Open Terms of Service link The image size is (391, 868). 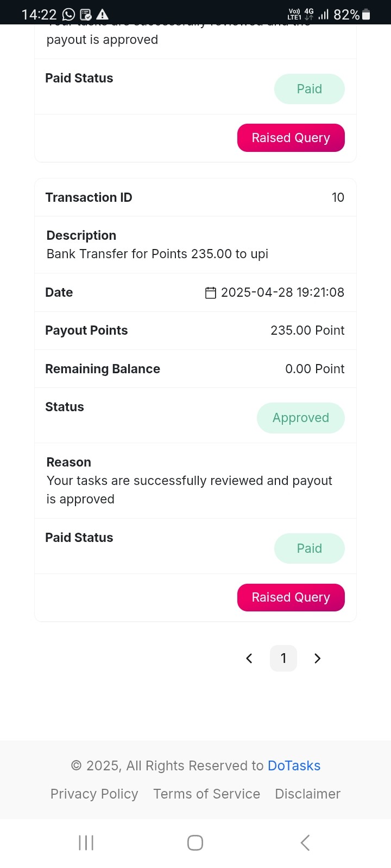206,794
